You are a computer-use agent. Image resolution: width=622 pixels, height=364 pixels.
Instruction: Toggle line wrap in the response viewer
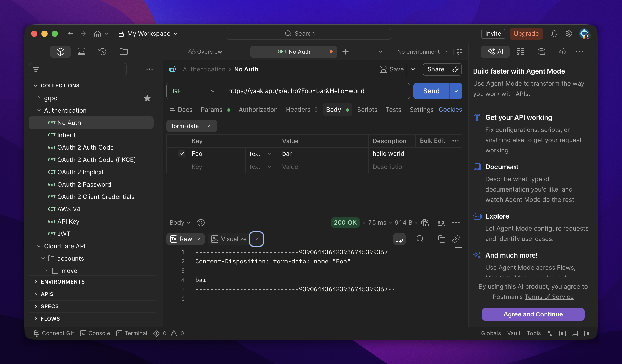399,239
